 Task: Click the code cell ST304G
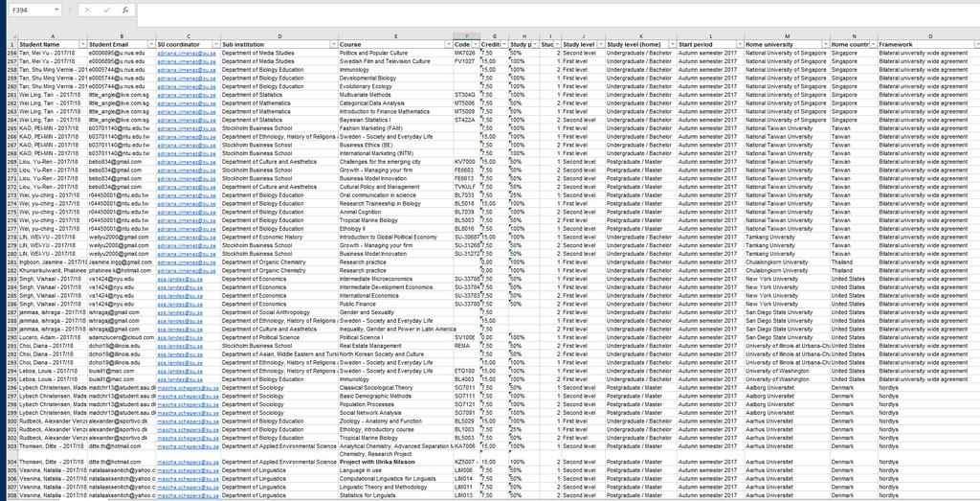point(466,95)
